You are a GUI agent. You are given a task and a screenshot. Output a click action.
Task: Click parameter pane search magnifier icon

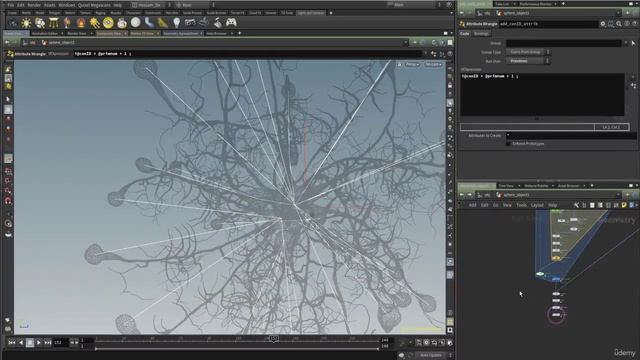(x=619, y=24)
